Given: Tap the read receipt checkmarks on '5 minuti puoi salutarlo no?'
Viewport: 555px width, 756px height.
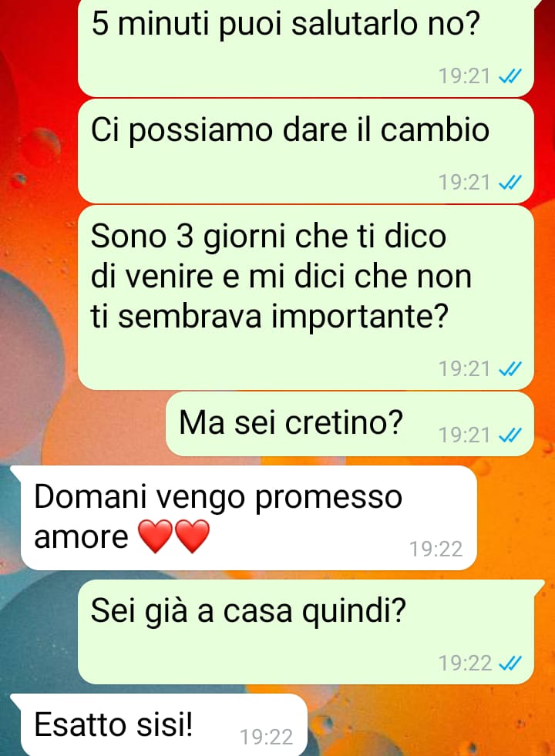Looking at the screenshot, I should pyautogui.click(x=510, y=76).
